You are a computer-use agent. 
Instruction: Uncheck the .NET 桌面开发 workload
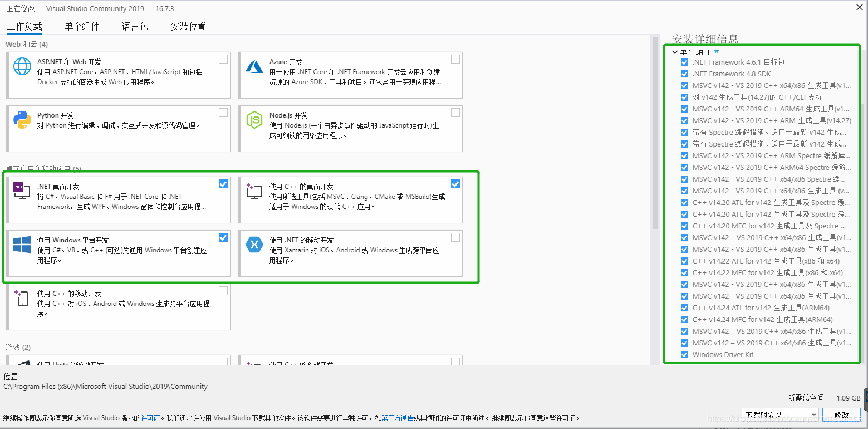pyautogui.click(x=223, y=183)
